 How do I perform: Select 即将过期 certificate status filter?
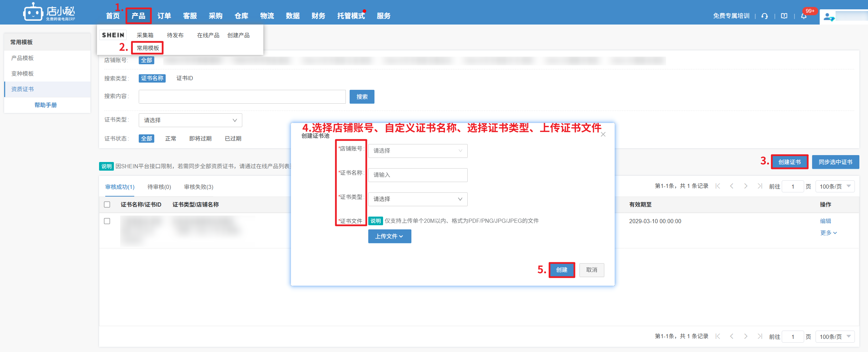[200, 139]
